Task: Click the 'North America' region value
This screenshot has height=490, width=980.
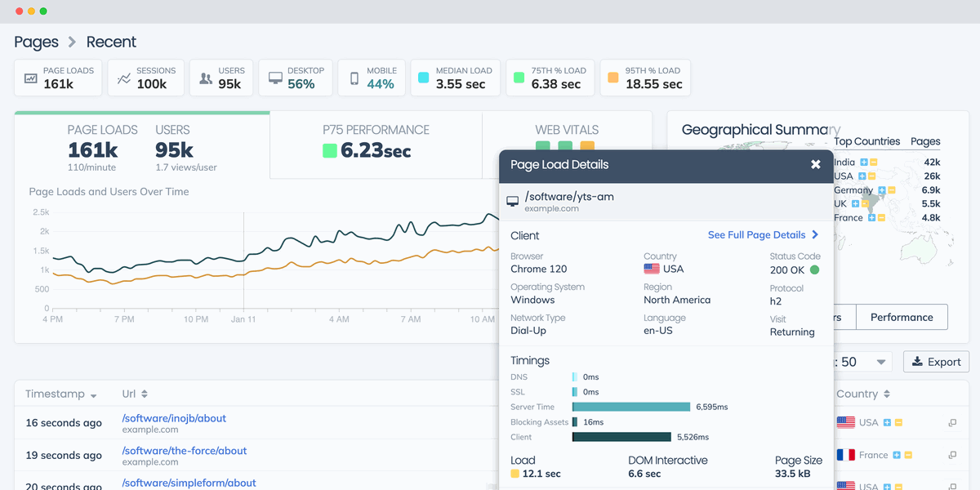Action: pos(677,300)
